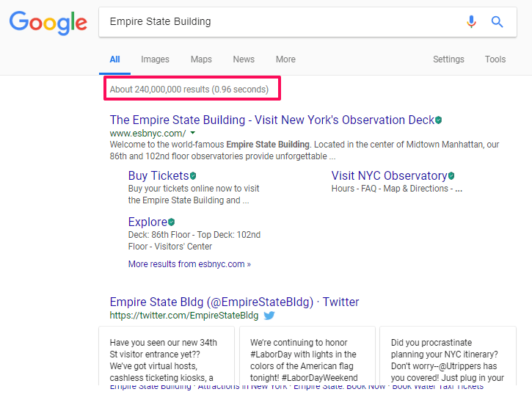This screenshot has width=532, height=400.
Task: Open the More search categories menu
Action: point(285,59)
